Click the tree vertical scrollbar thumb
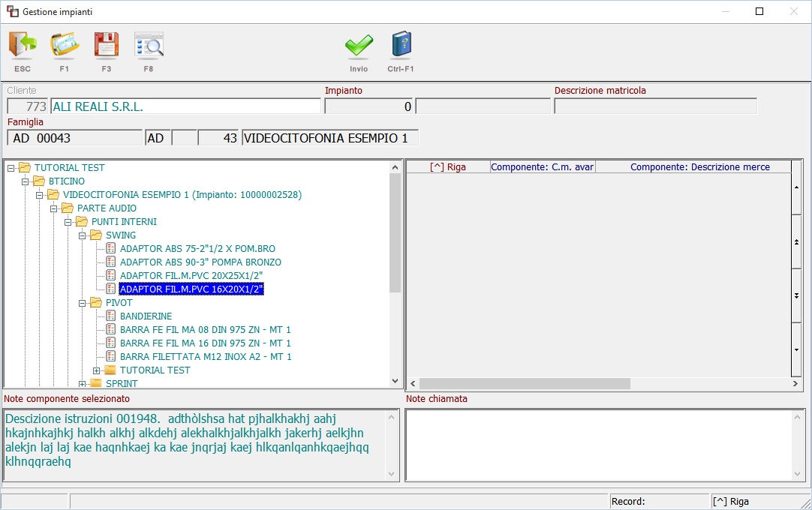812x510 pixels. click(395, 233)
